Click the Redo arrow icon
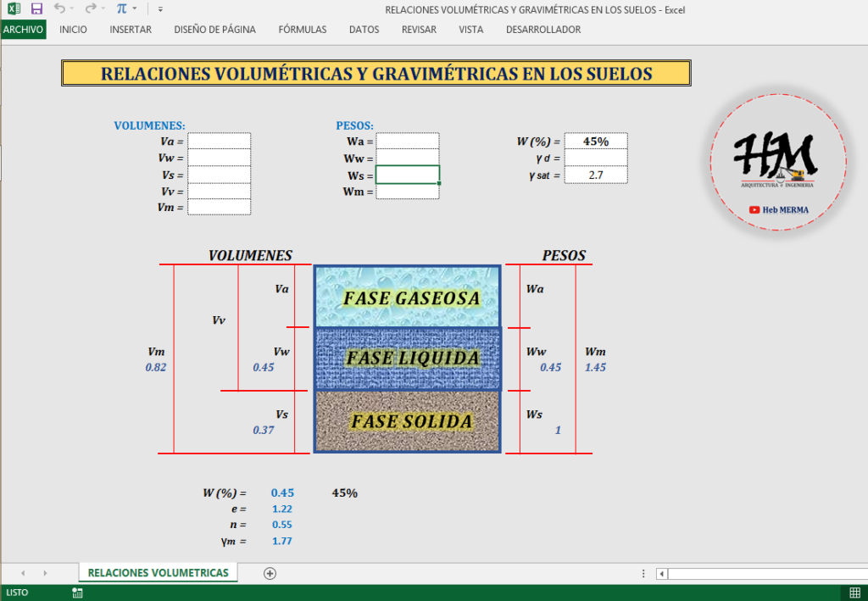Screen dimensions: 868x601 (x=90, y=9)
